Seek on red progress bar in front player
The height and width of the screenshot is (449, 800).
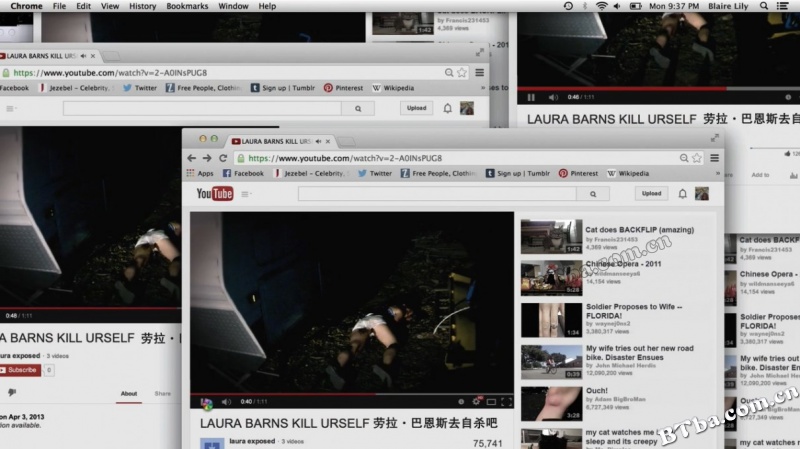pyautogui.click(x=352, y=394)
